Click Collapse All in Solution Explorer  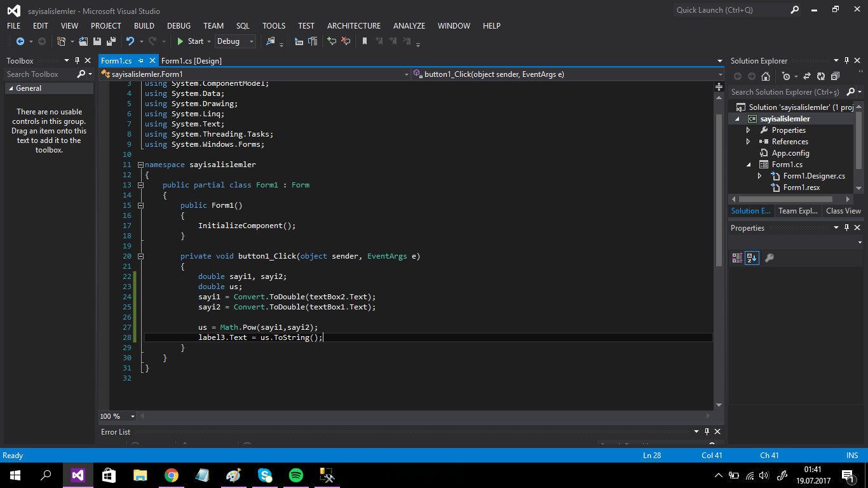(834, 76)
